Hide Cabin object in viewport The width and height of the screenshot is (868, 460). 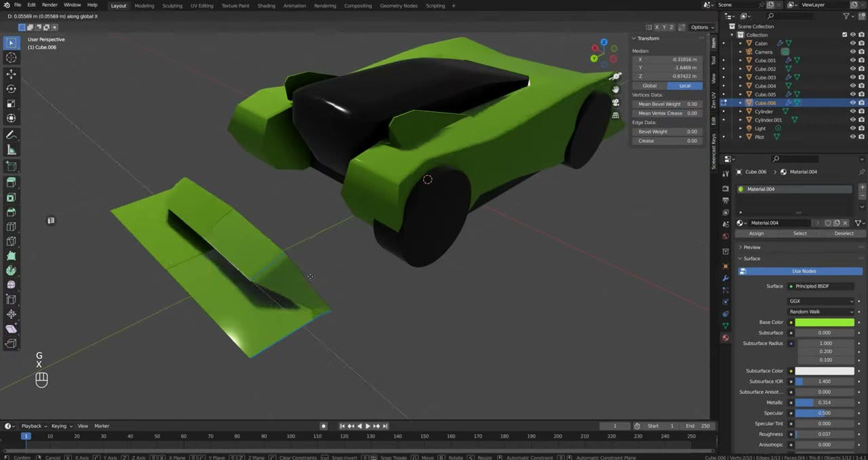852,43
